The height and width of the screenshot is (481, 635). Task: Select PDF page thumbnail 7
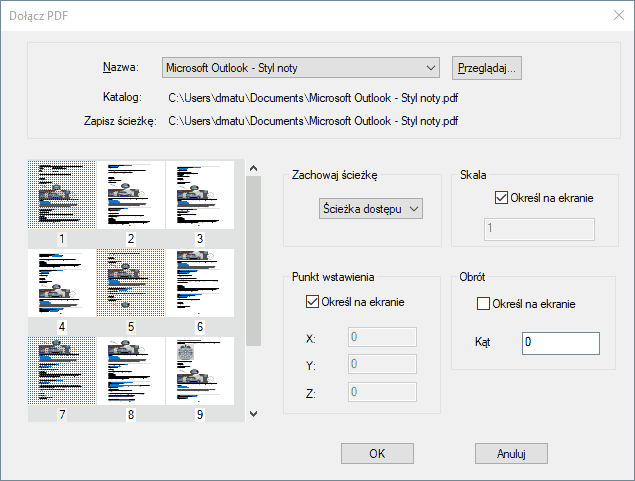(62, 370)
